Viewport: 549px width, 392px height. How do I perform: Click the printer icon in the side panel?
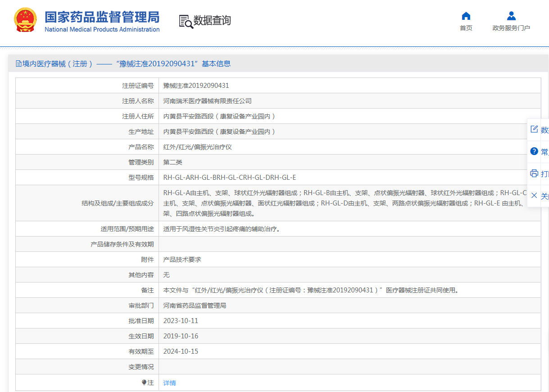pos(534,173)
